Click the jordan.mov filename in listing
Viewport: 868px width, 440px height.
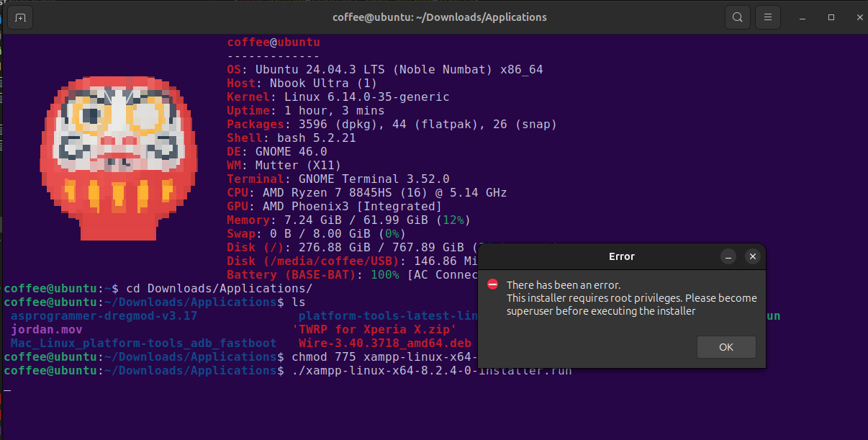click(x=46, y=329)
